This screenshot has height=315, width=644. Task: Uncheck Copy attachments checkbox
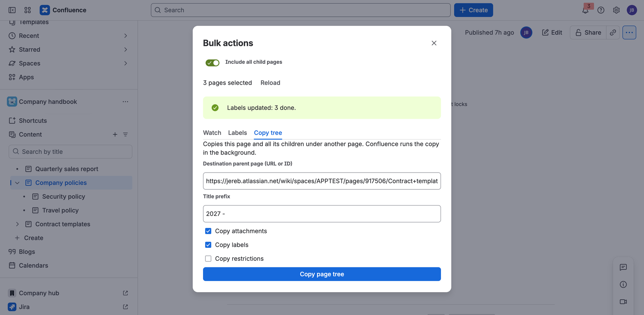(208, 231)
